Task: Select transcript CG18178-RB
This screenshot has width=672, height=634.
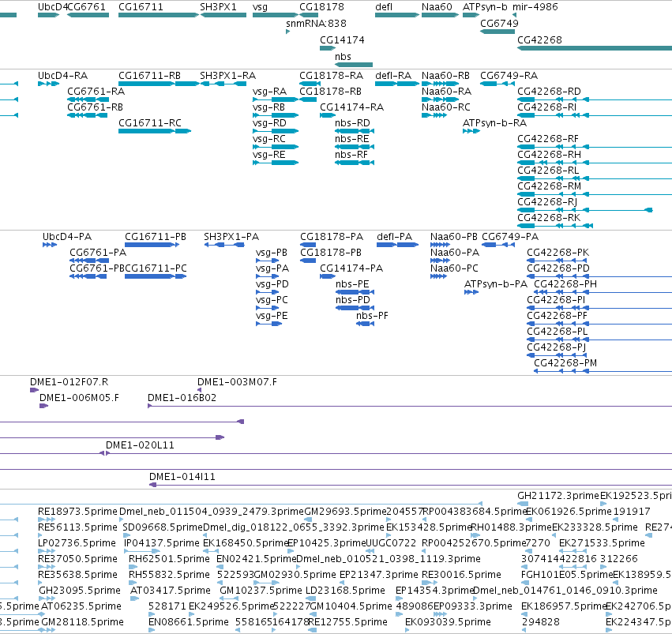Action: click(x=330, y=92)
